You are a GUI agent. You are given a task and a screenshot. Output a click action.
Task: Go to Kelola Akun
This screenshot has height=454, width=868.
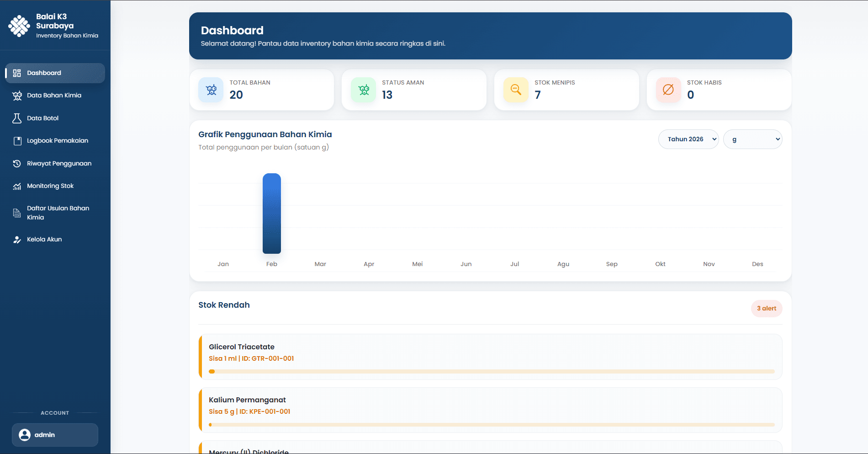coord(55,240)
